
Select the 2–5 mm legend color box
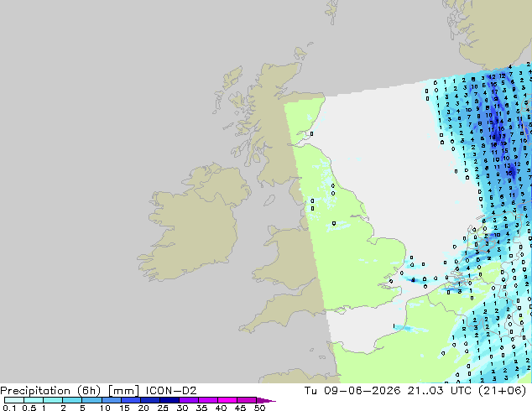click(73, 400)
